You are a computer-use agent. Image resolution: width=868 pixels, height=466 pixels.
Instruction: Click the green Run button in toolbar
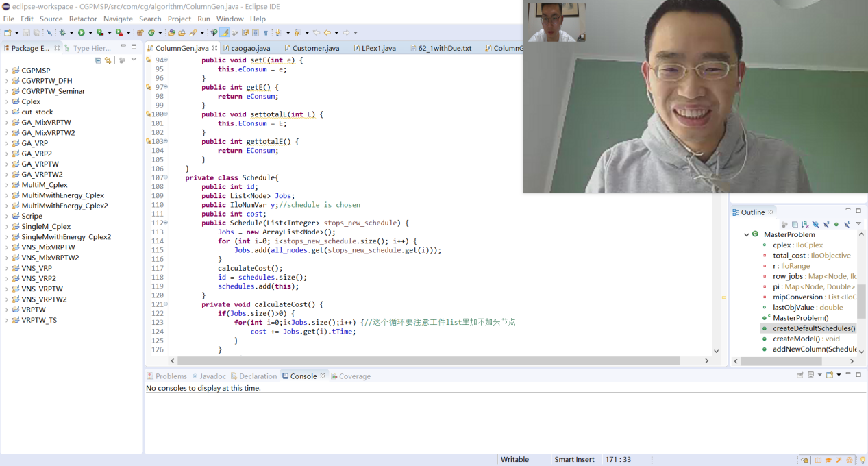[81, 33]
